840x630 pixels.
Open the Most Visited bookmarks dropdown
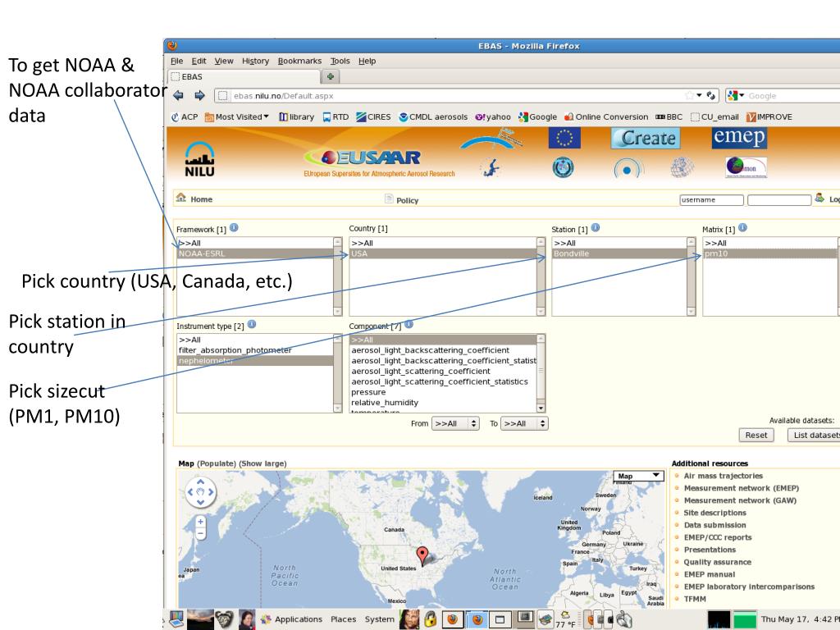237,116
